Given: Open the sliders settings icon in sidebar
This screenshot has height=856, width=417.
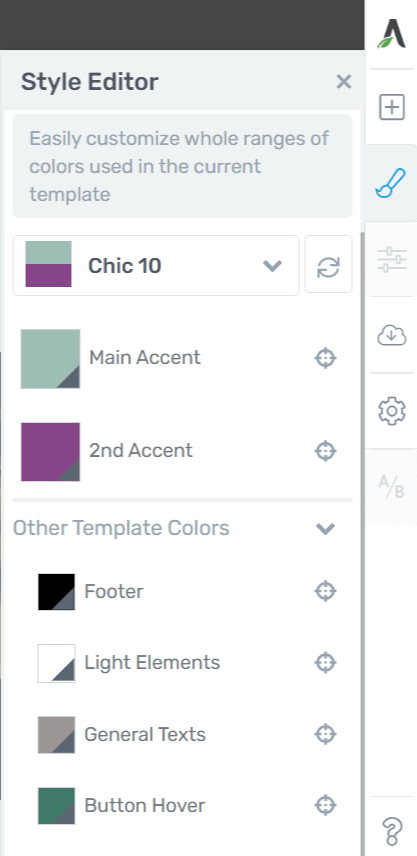Looking at the screenshot, I should coord(392,259).
